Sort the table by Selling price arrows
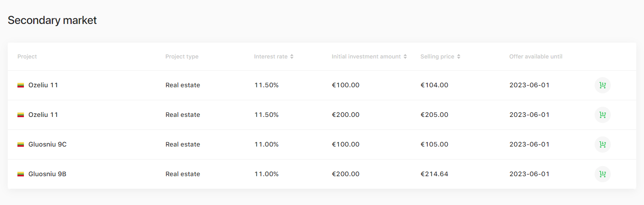The height and width of the screenshot is (205, 644). [x=458, y=56]
